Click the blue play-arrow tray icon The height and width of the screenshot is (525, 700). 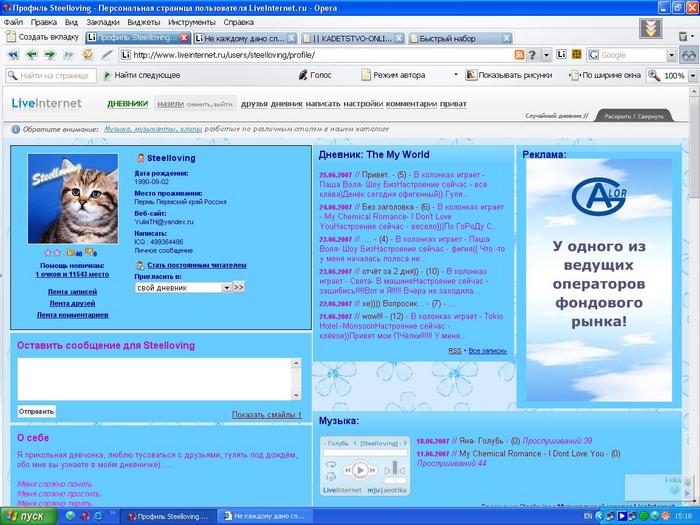(x=622, y=516)
